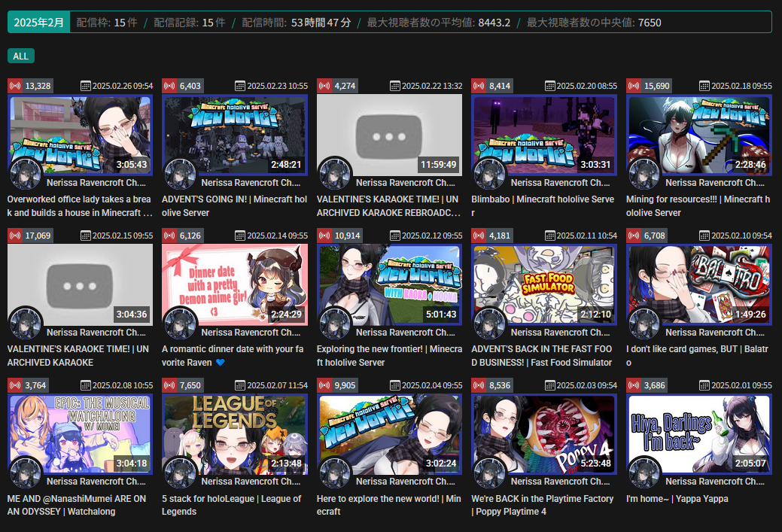Viewport: 782px width, 532px height.
Task: Open 'Exploring the new frontier!' title link
Action: point(389,355)
